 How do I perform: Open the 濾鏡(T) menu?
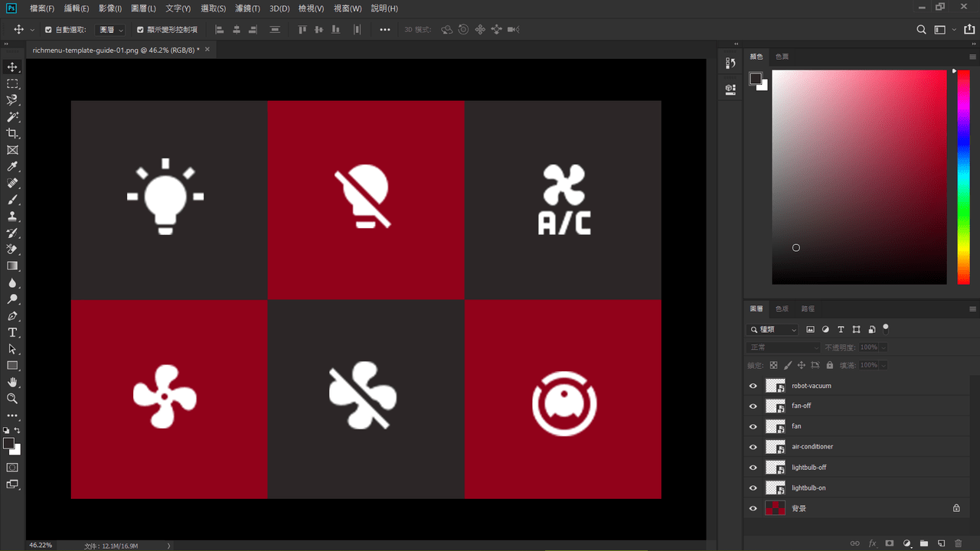pyautogui.click(x=248, y=8)
